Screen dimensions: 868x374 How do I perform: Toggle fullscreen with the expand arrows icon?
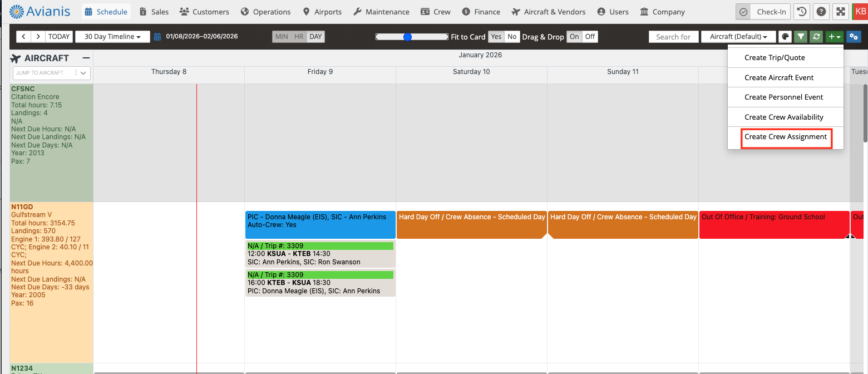pyautogui.click(x=840, y=12)
